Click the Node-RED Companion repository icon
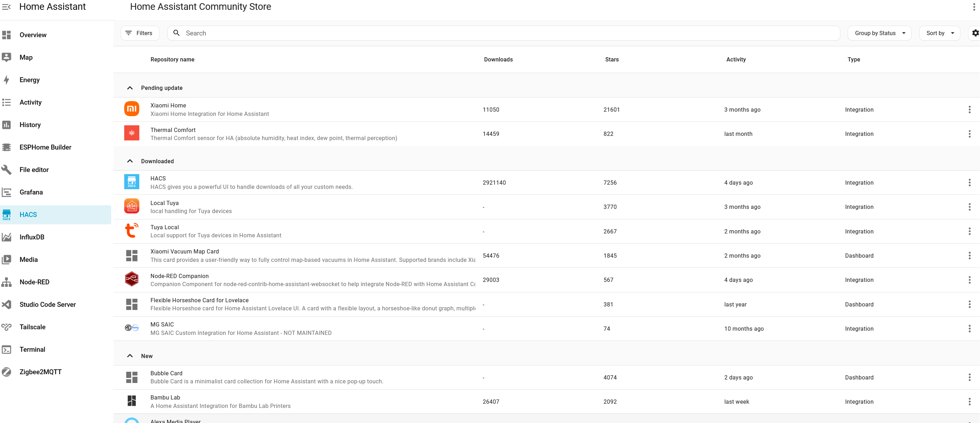Screen dimensions: 980x423 click(x=132, y=279)
